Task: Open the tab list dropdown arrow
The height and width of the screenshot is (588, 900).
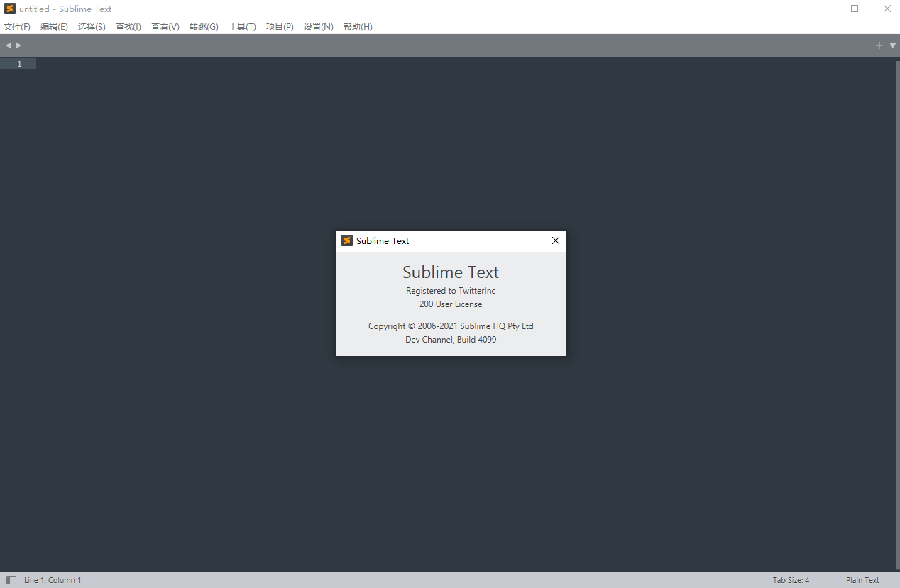Action: click(x=893, y=45)
